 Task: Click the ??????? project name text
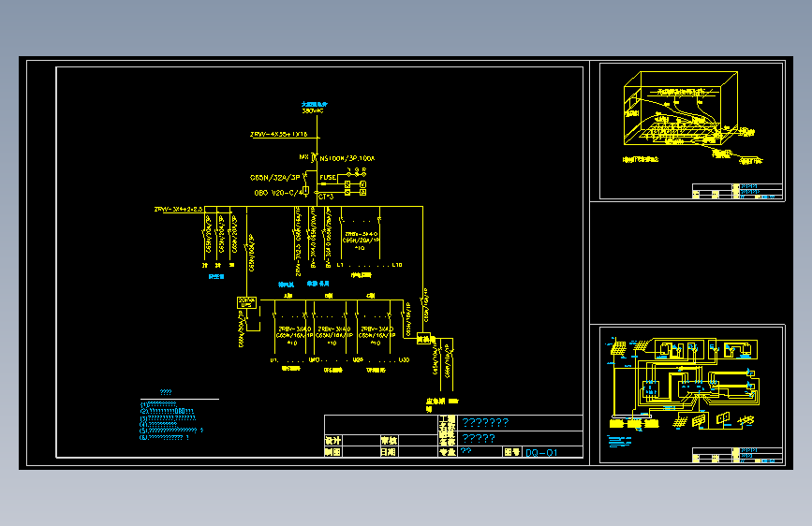[485, 422]
